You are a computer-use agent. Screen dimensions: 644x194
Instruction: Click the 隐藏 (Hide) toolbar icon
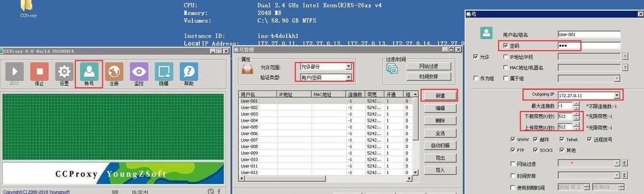tap(164, 72)
